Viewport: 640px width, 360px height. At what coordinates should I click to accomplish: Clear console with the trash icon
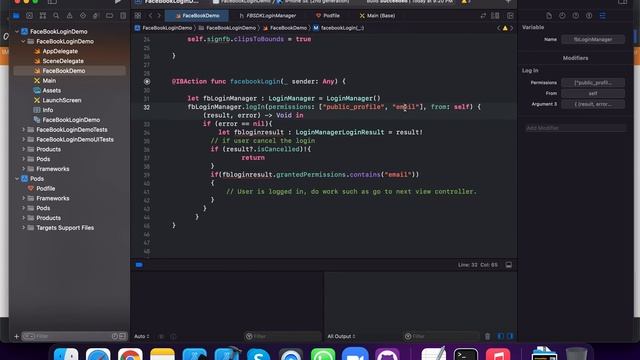tap(487, 336)
